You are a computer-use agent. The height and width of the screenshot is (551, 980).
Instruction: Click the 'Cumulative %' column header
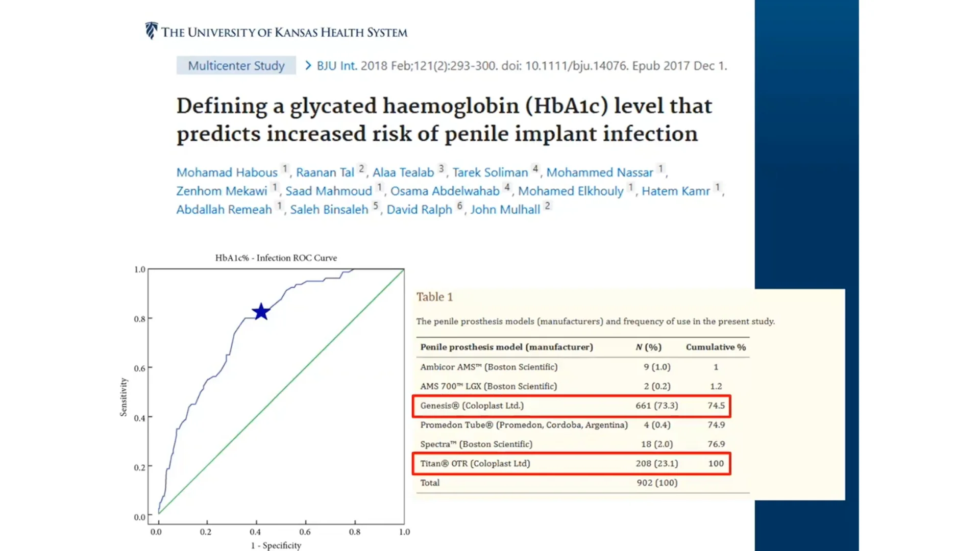tap(716, 347)
